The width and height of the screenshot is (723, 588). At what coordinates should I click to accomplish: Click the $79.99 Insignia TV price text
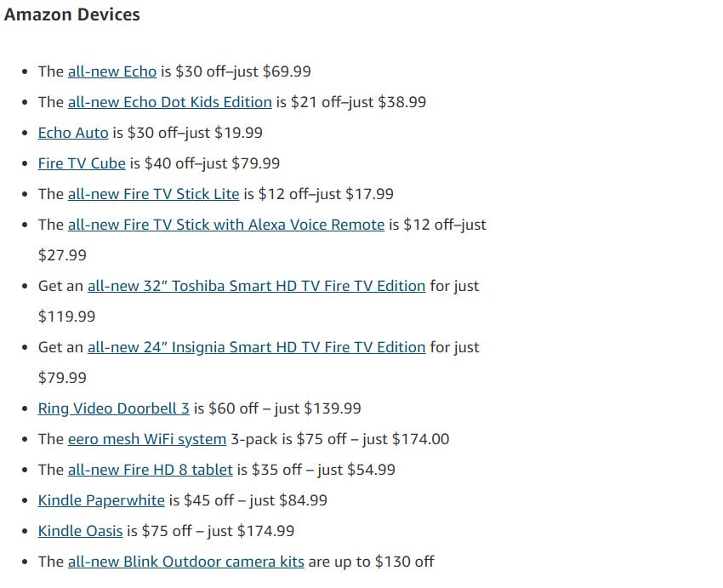tap(62, 378)
